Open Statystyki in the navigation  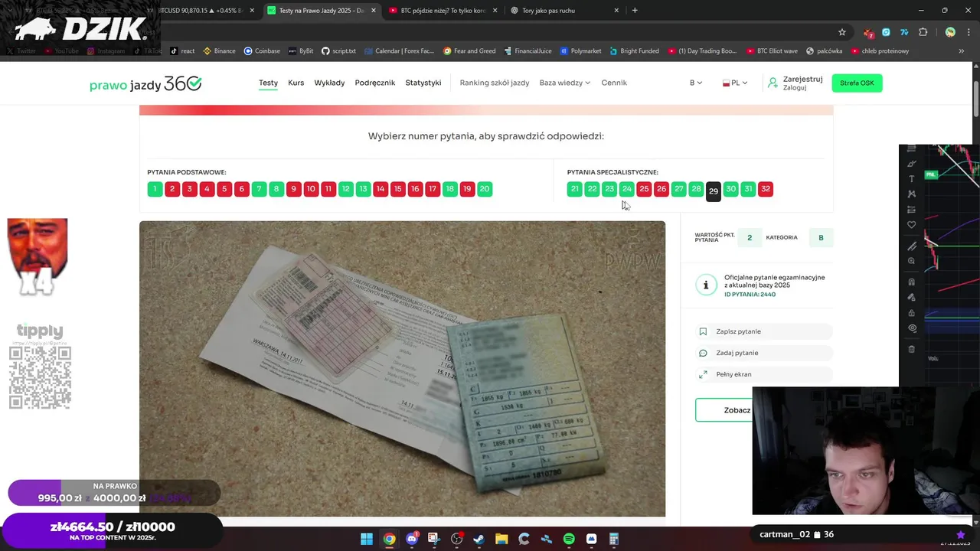423,83
